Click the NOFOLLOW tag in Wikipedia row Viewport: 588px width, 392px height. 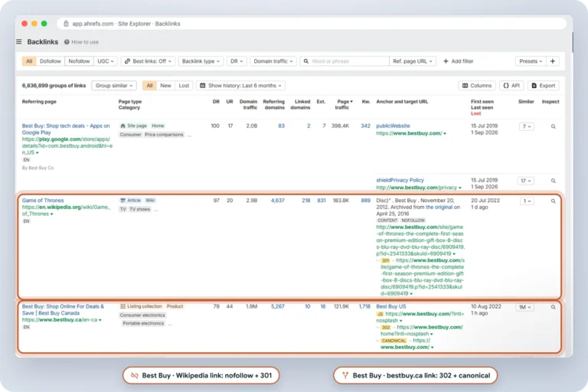pyautogui.click(x=413, y=220)
